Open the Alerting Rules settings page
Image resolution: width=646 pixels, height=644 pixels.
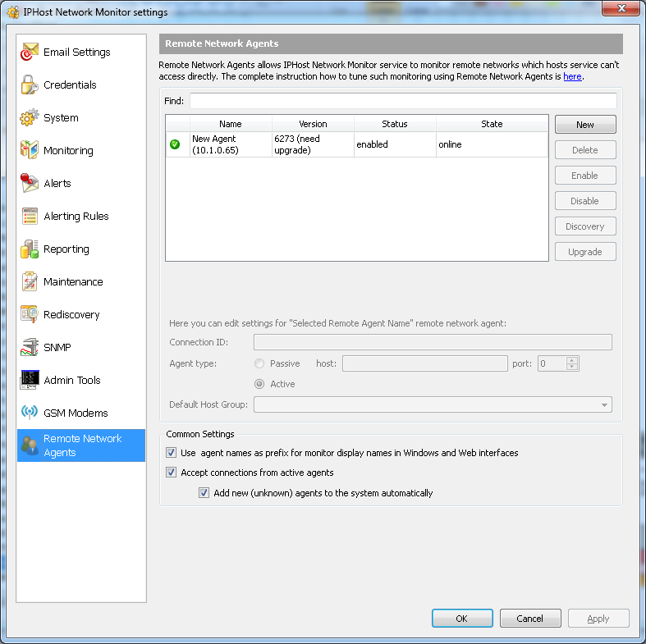[76, 217]
